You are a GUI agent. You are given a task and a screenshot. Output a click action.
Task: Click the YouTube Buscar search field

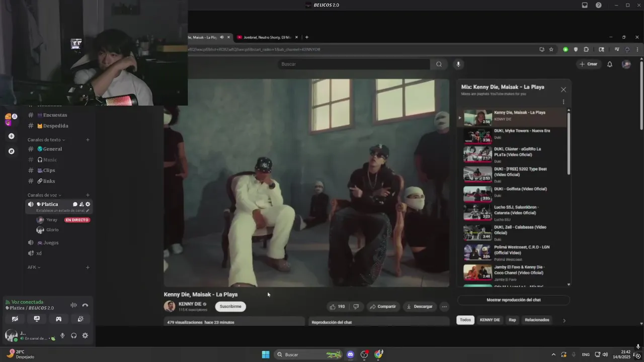[354, 64]
